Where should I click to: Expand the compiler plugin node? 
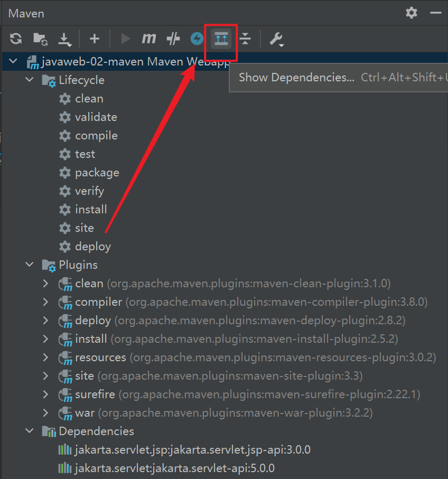pyautogui.click(x=45, y=302)
